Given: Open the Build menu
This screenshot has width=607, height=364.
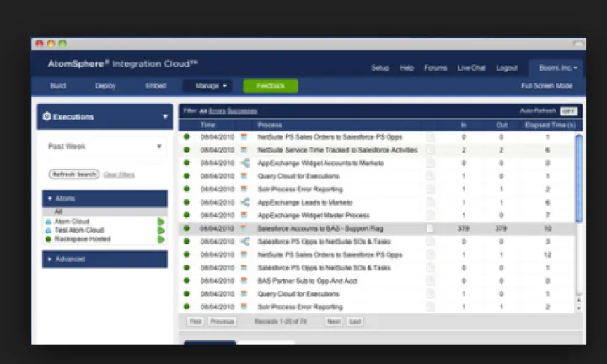Looking at the screenshot, I should tap(58, 86).
